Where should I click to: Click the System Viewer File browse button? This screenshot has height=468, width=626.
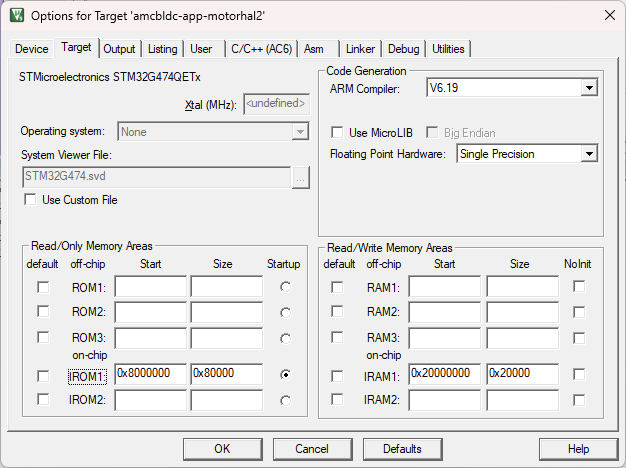pos(301,178)
